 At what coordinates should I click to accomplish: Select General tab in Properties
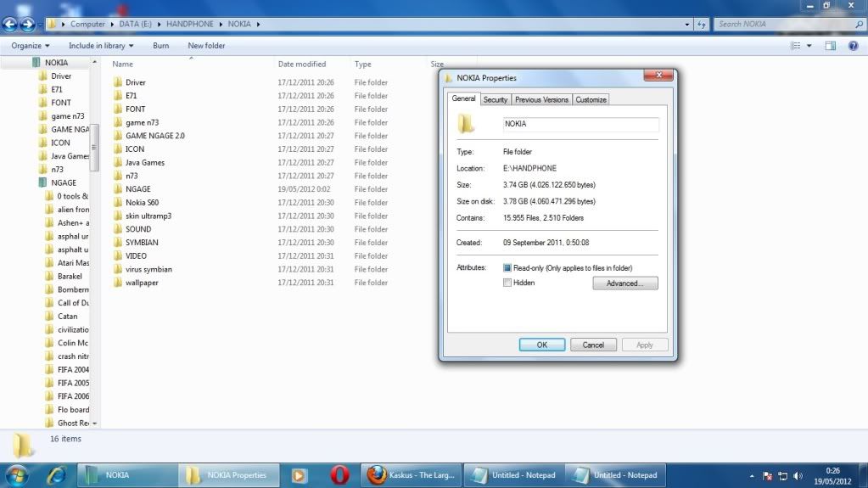coord(463,98)
